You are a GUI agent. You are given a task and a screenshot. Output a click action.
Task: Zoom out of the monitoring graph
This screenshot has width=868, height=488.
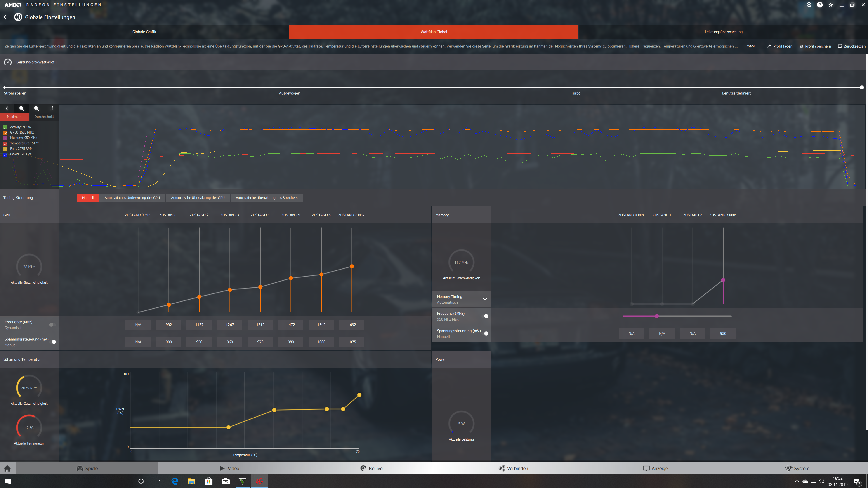pyautogui.click(x=36, y=108)
